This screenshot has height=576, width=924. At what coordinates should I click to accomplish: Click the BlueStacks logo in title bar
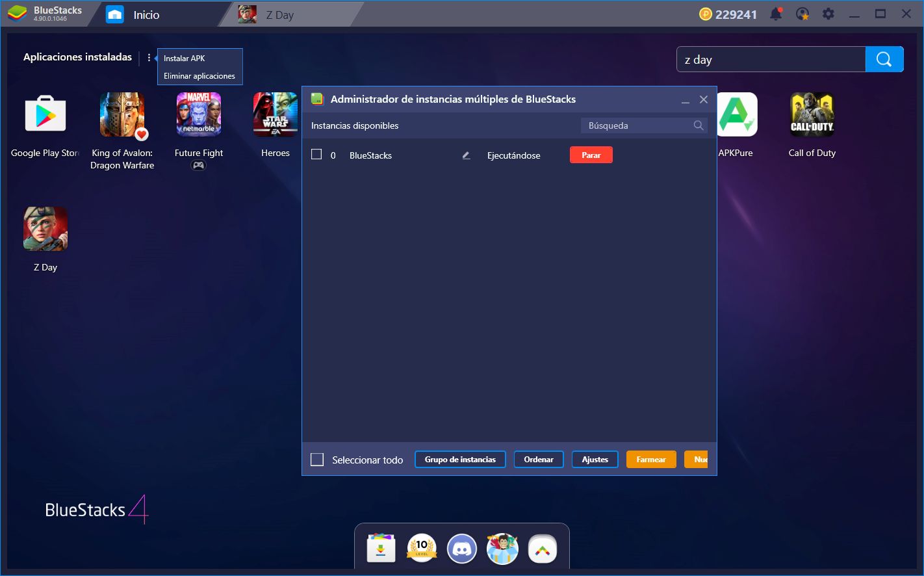coord(17,14)
